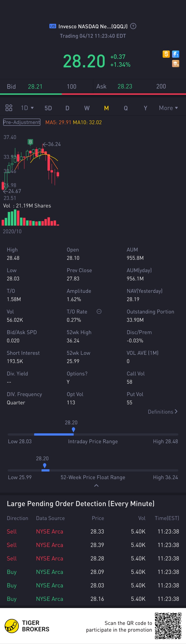Open the Definitions link

[162, 412]
